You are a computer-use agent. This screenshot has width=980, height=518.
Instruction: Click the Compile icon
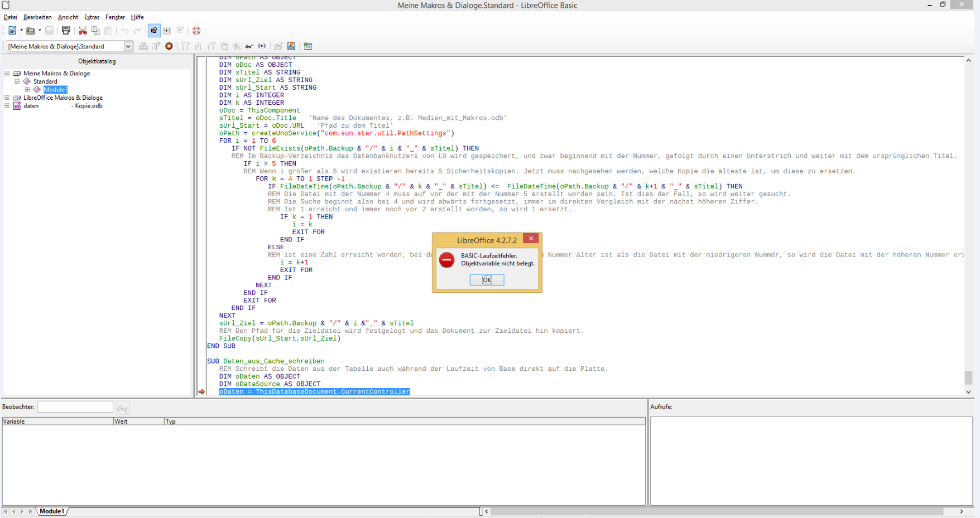tap(143, 46)
